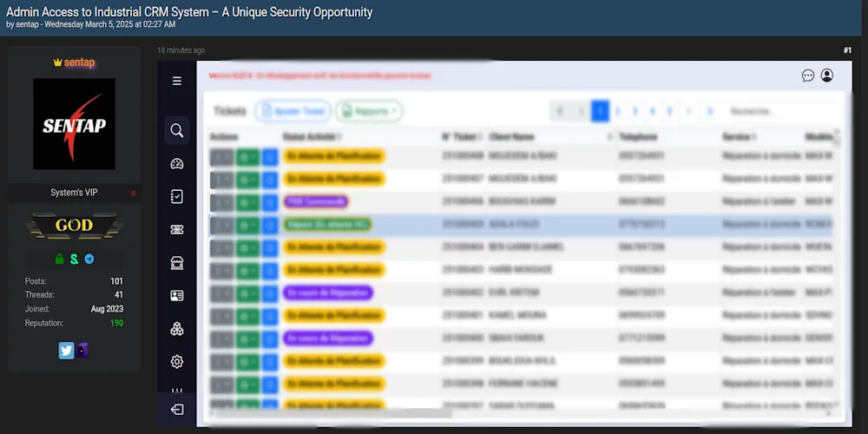The height and width of the screenshot is (434, 868).
Task: Expand gray actions dropdown in ticket 251000408 row
Action: click(222, 156)
